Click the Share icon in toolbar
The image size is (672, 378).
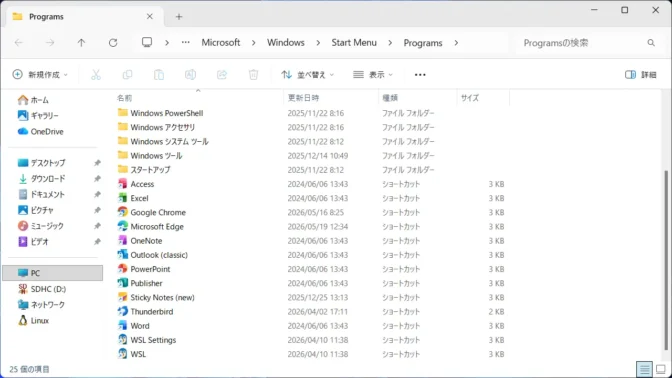(222, 75)
